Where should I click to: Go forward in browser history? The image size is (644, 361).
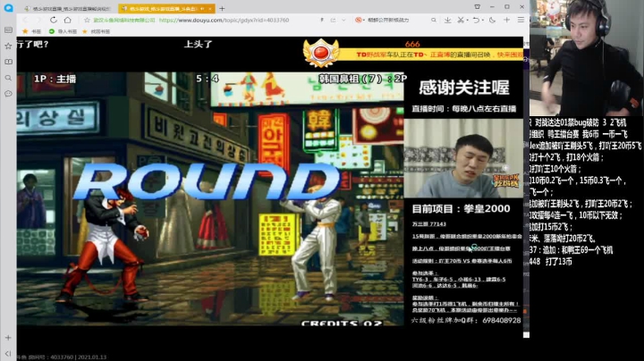point(39,20)
